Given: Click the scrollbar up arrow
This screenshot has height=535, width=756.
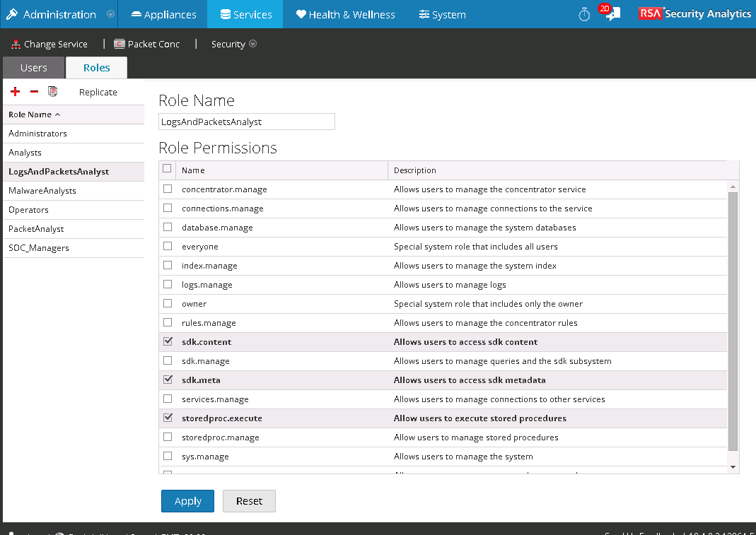Looking at the screenshot, I should coord(733,187).
